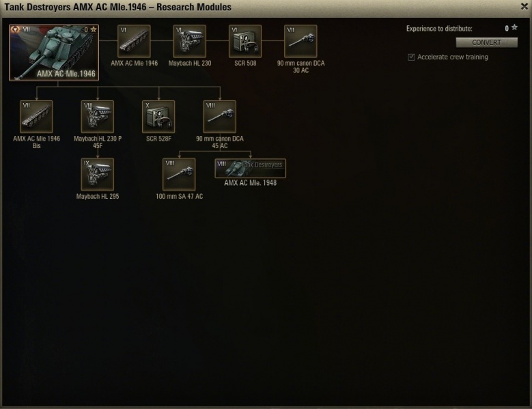Select the 90 mm canon DCA 30 AC gun
Viewport: 532px width, 409px height.
300,42
